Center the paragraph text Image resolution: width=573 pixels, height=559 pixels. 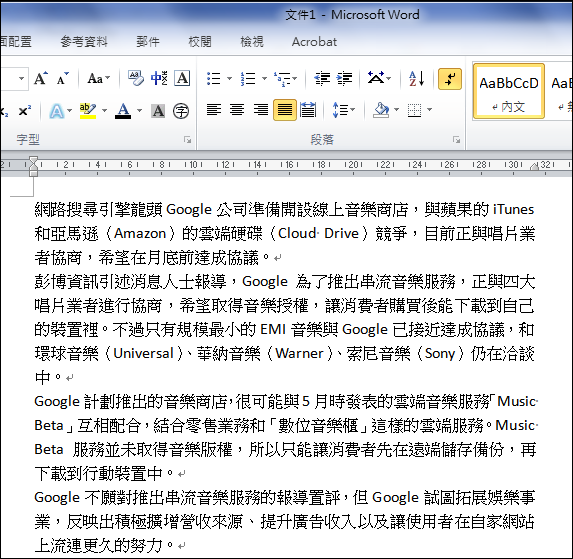click(x=237, y=109)
